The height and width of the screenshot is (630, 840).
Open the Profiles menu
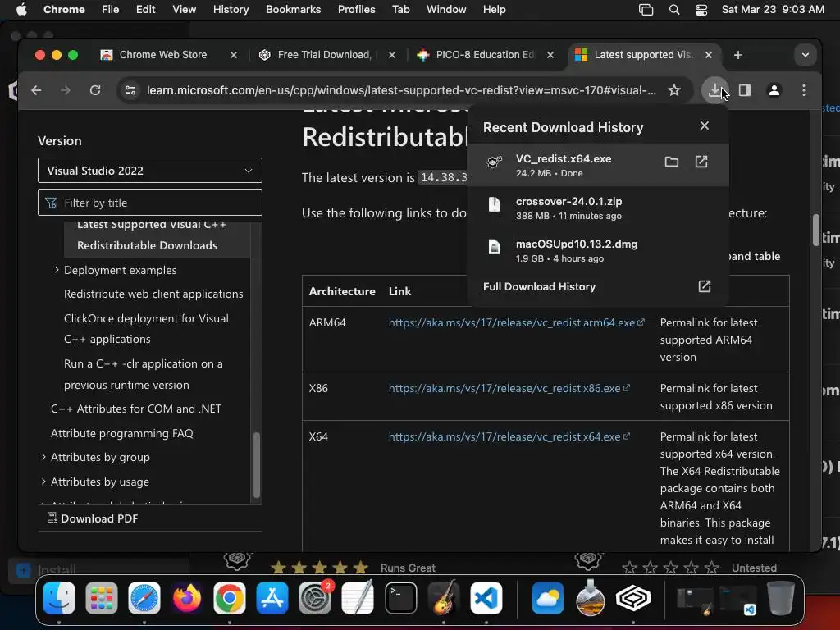pos(356,10)
